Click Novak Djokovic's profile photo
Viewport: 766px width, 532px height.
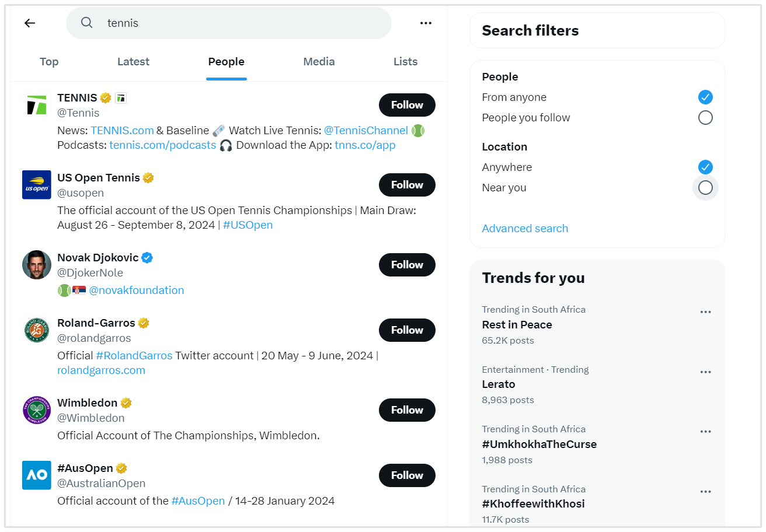[37, 265]
